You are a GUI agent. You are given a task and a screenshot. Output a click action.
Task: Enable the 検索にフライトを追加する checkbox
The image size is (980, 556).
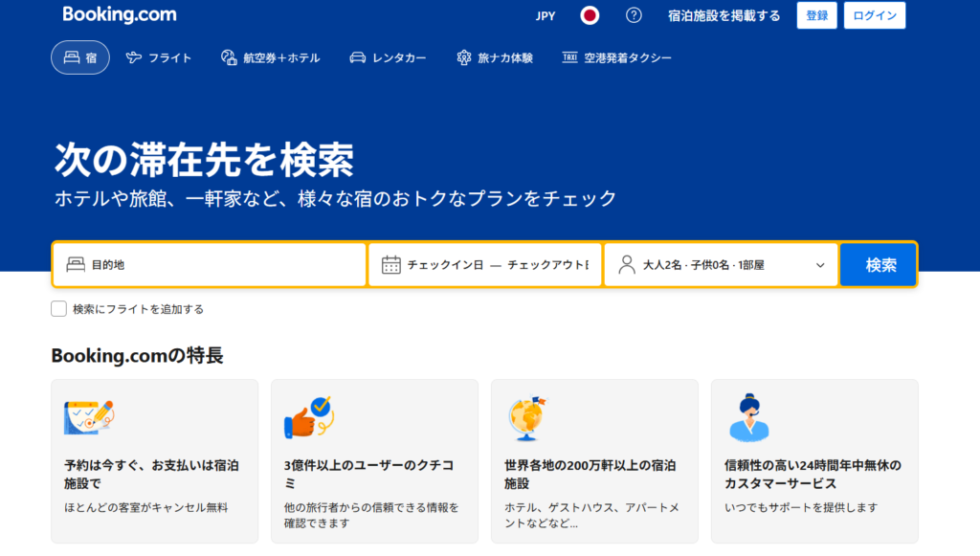[59, 309]
